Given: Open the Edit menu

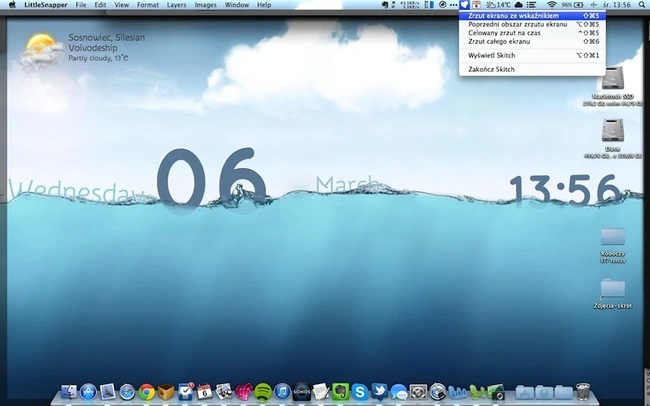Looking at the screenshot, I should (x=100, y=5).
